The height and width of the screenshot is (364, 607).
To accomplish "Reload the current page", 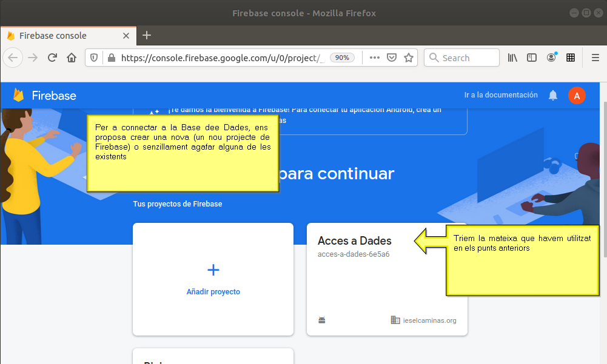I will coord(52,58).
